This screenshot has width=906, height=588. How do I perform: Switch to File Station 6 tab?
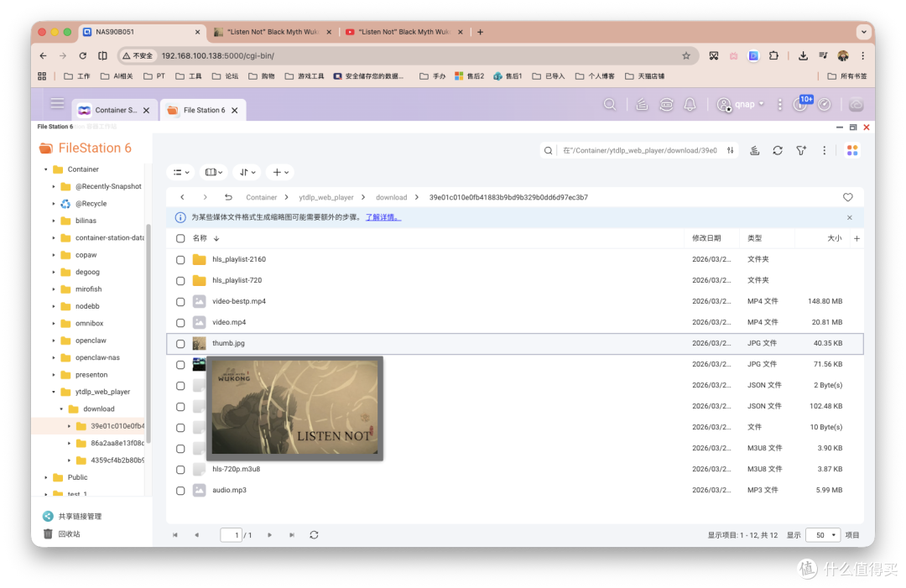202,110
